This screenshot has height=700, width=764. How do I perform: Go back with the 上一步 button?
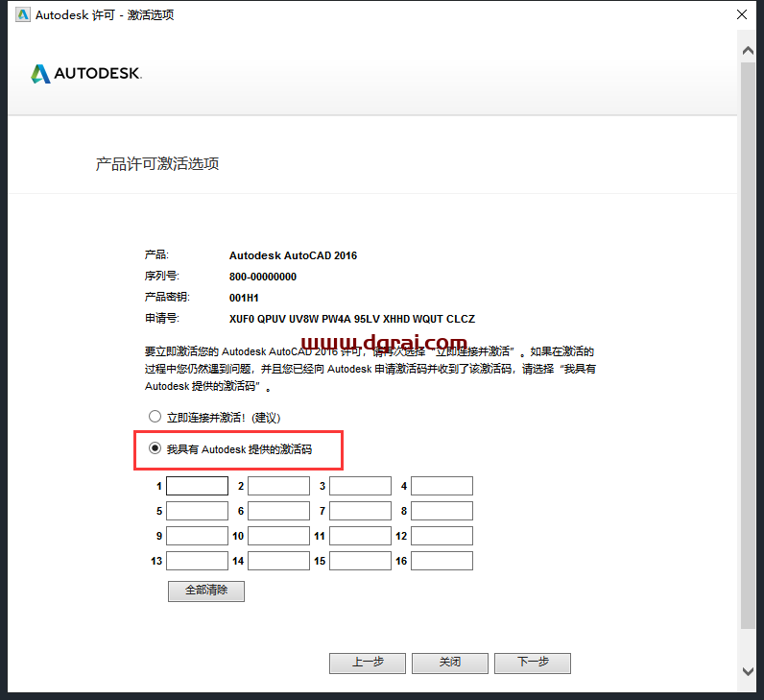click(x=368, y=663)
